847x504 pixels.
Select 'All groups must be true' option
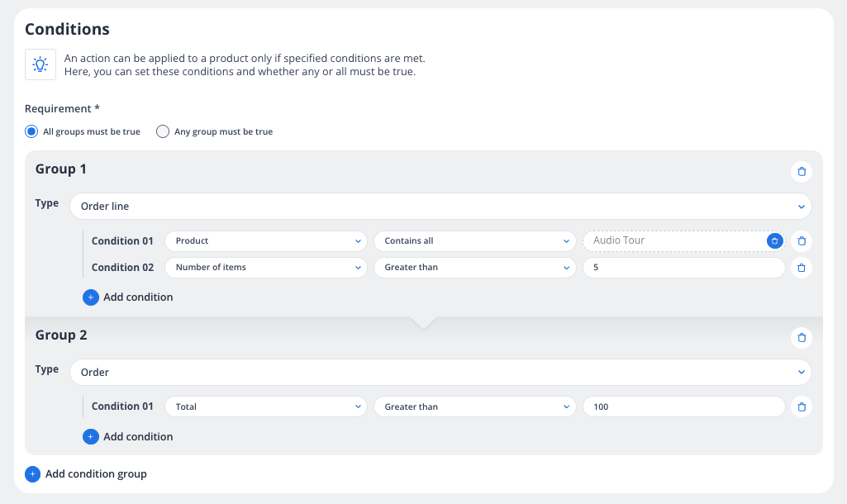coord(32,131)
